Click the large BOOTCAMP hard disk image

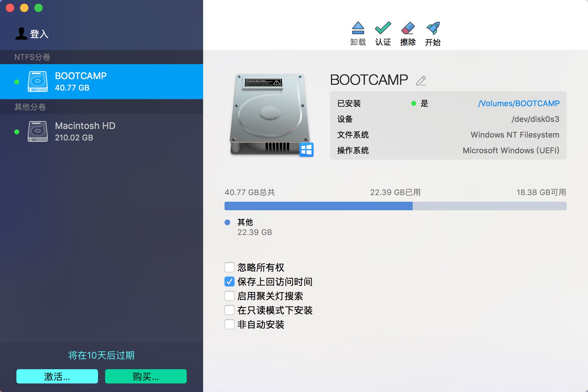[x=271, y=115]
